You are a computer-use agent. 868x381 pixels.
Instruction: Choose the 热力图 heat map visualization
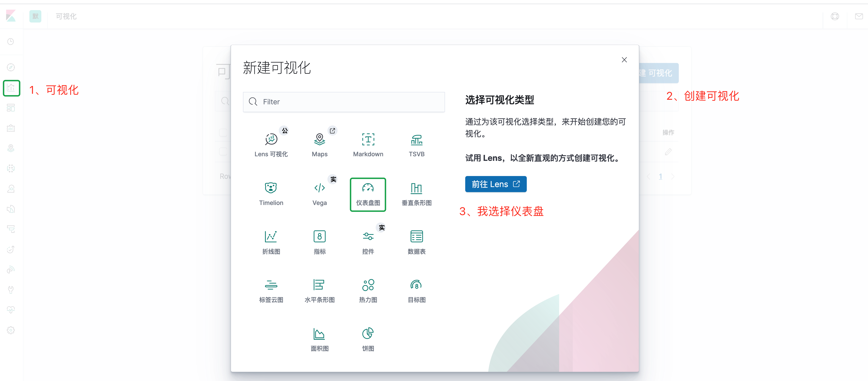[368, 290]
